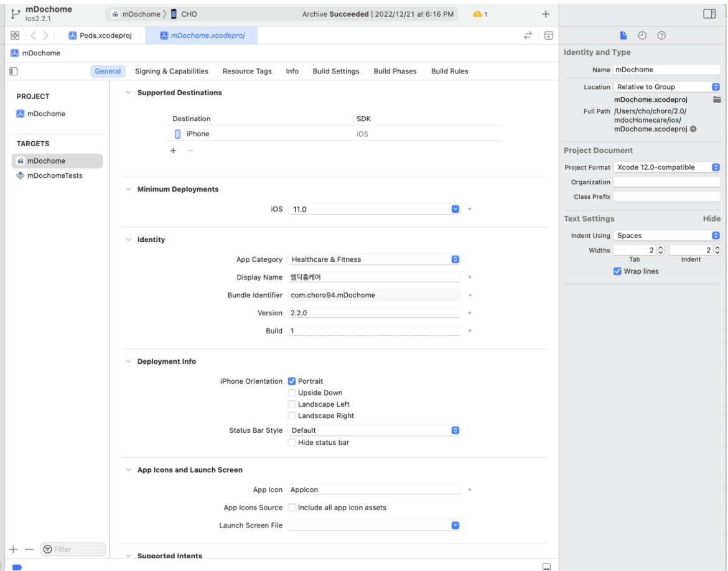Increment Indent width stepper
728x571 pixels.
pos(717,248)
